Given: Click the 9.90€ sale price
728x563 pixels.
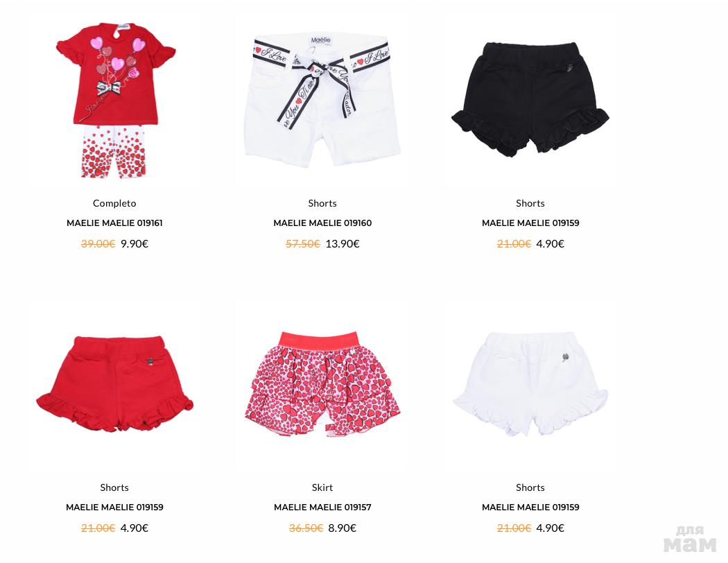Looking at the screenshot, I should coord(135,243).
